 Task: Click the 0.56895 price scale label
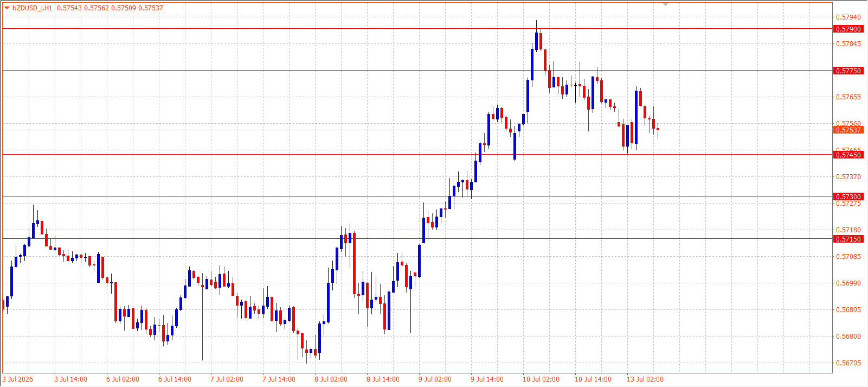(848, 310)
